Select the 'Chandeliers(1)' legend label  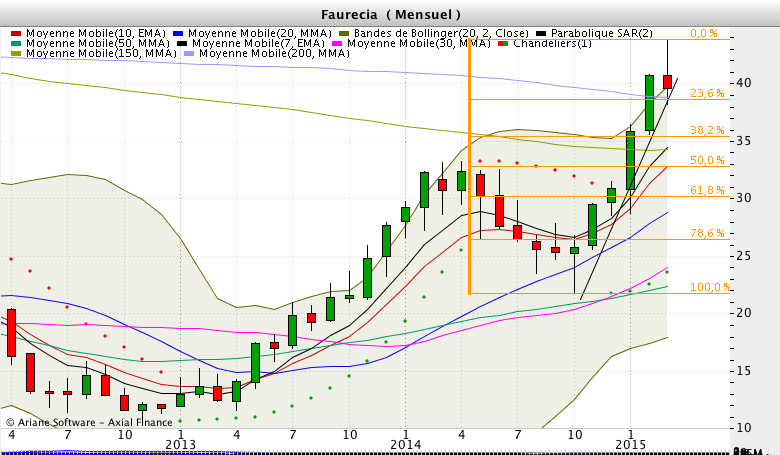553,43
